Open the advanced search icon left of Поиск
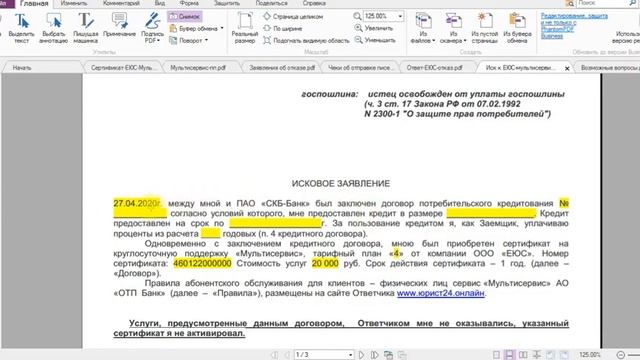The width and height of the screenshot is (640, 360). pyautogui.click(x=570, y=3)
